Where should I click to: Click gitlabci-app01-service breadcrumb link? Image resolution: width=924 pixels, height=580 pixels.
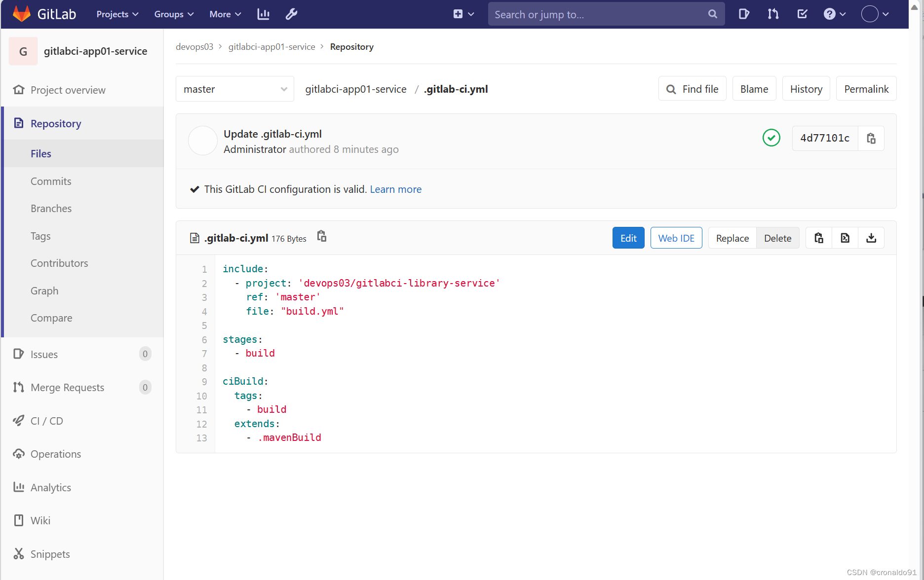click(271, 46)
